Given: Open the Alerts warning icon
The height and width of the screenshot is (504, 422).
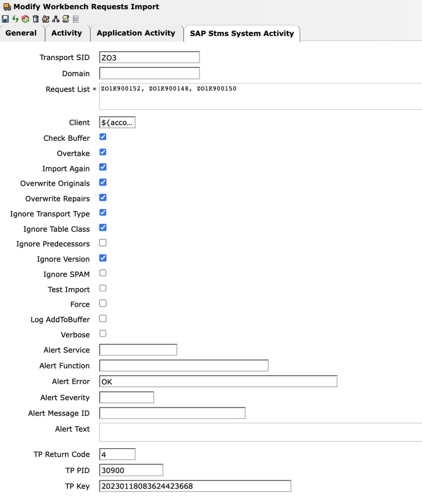Looking at the screenshot, I should [x=45, y=19].
